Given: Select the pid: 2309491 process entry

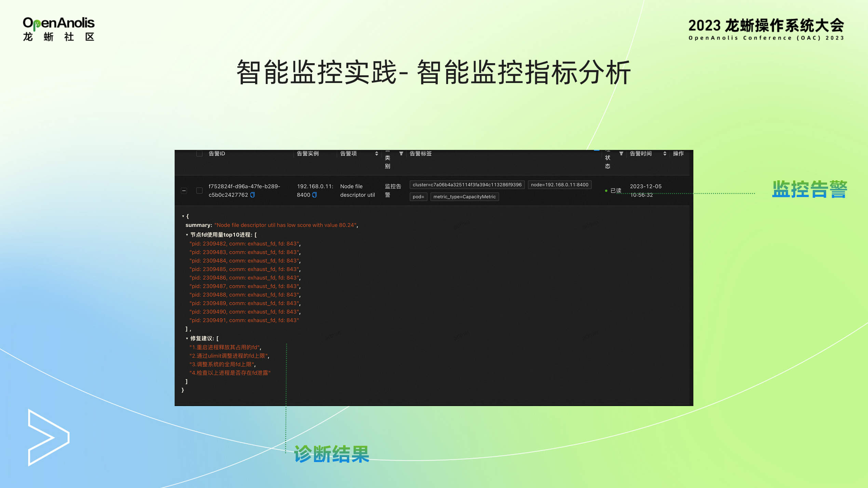Looking at the screenshot, I should (244, 321).
